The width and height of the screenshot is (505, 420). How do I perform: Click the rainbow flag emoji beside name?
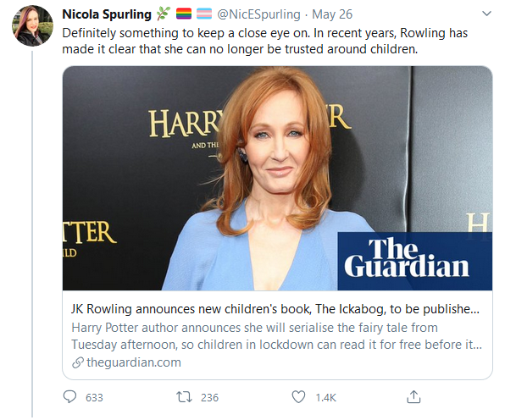[184, 14]
